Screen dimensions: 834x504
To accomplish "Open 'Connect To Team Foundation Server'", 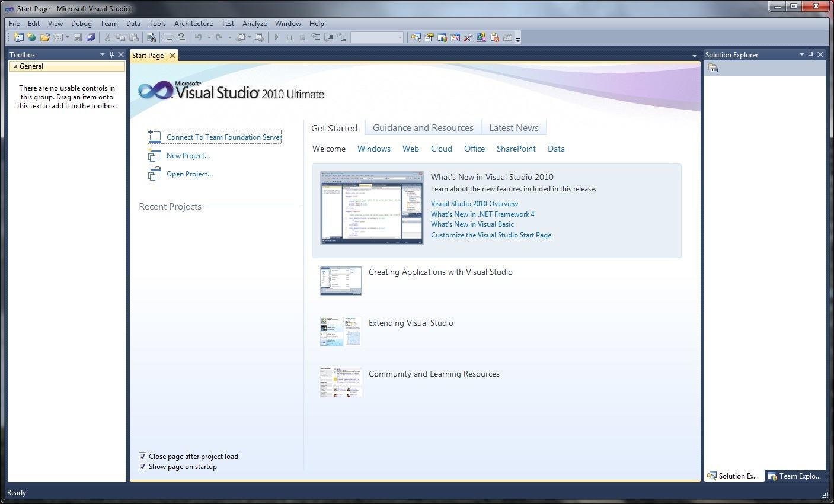I will 223,137.
